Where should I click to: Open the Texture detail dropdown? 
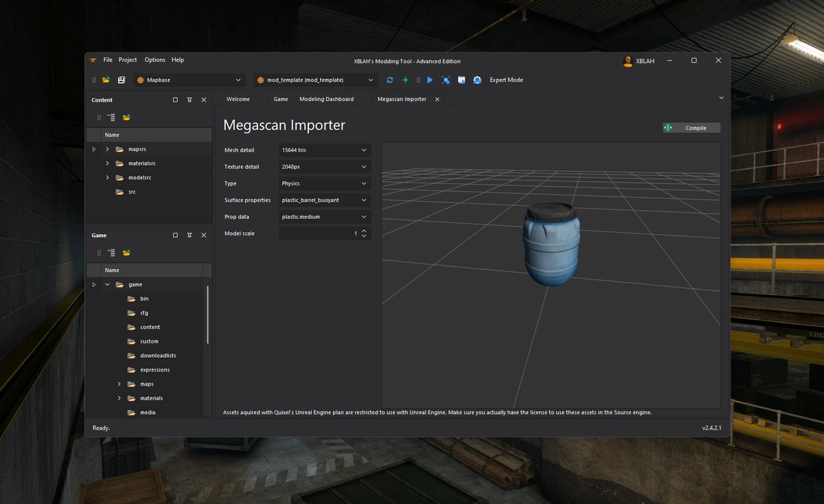(x=325, y=167)
